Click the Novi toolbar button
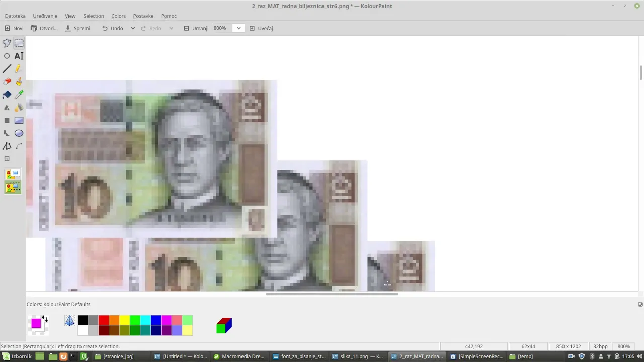 coord(14,28)
